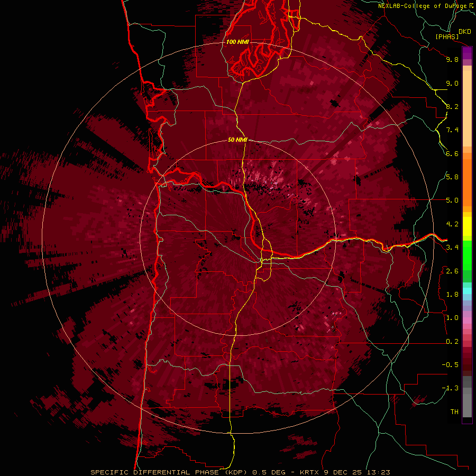
Task: Click the 6.6 value on the scale
Action: click(x=452, y=153)
